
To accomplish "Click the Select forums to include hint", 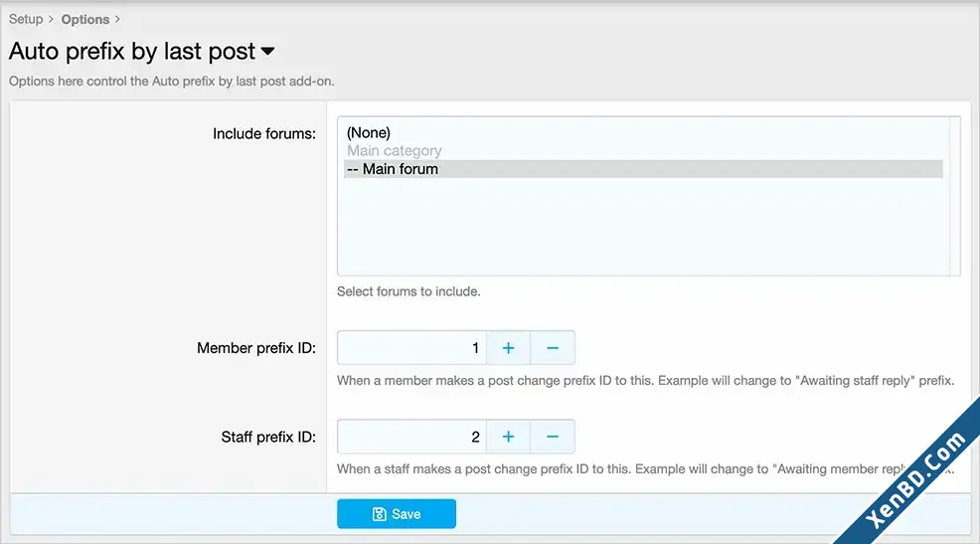I will coord(408,291).
